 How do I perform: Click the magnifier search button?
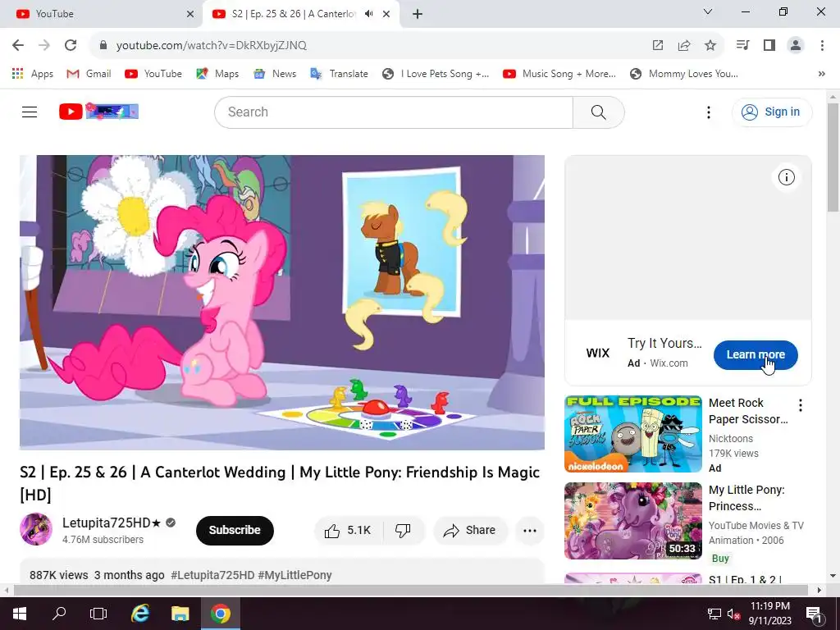(x=598, y=112)
